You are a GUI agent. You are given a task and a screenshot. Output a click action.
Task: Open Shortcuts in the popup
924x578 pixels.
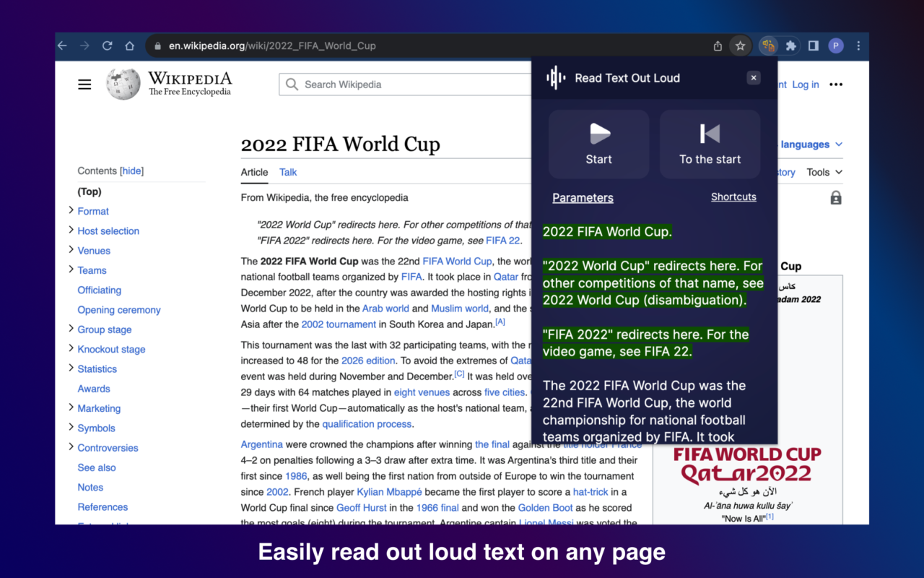pos(733,197)
